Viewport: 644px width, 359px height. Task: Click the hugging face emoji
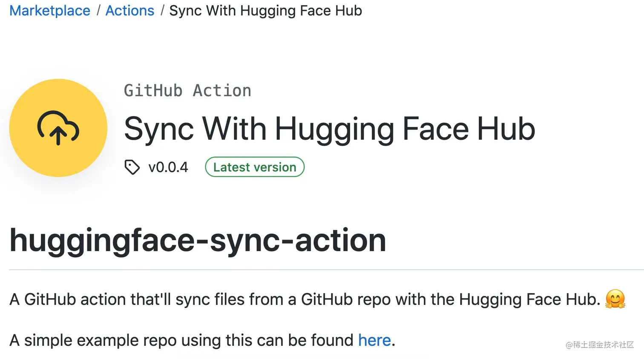[x=615, y=299]
